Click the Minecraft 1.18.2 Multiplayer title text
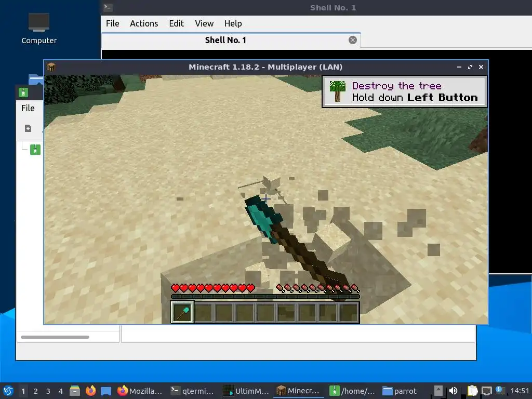 [265, 67]
